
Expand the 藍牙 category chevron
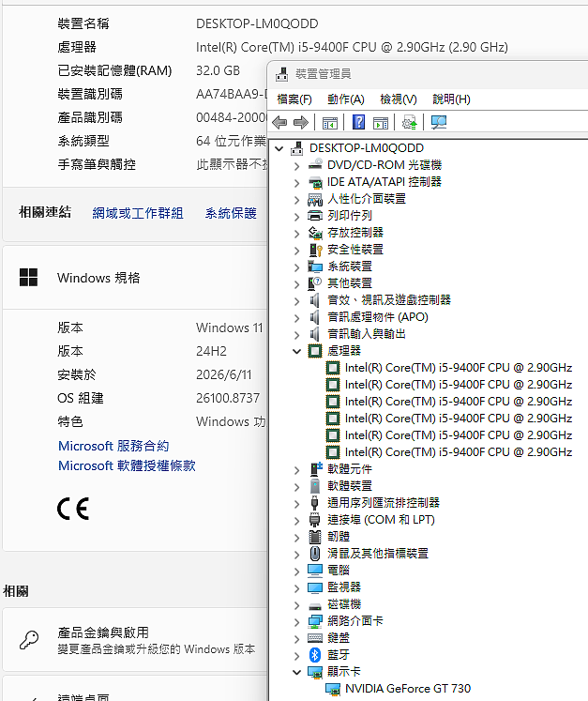[296, 656]
